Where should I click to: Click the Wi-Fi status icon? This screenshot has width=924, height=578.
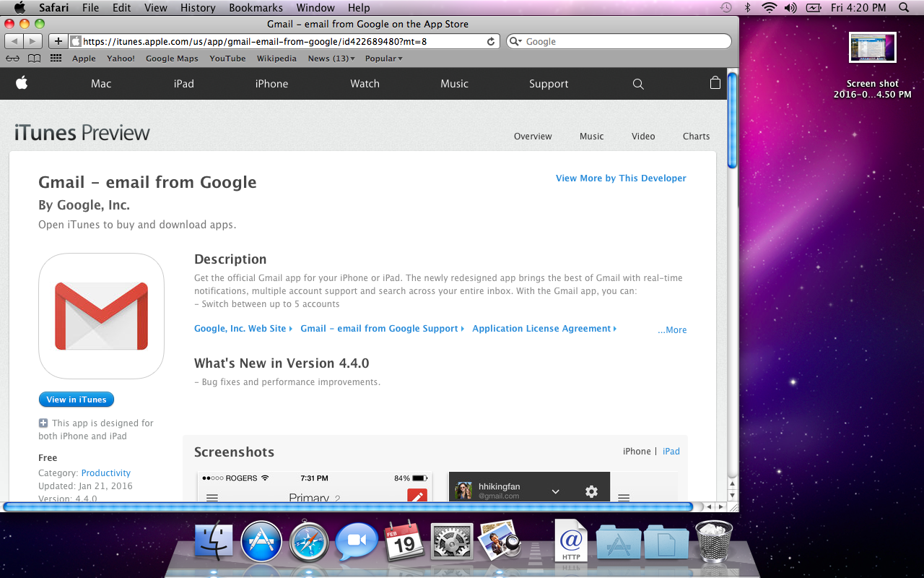coord(770,7)
